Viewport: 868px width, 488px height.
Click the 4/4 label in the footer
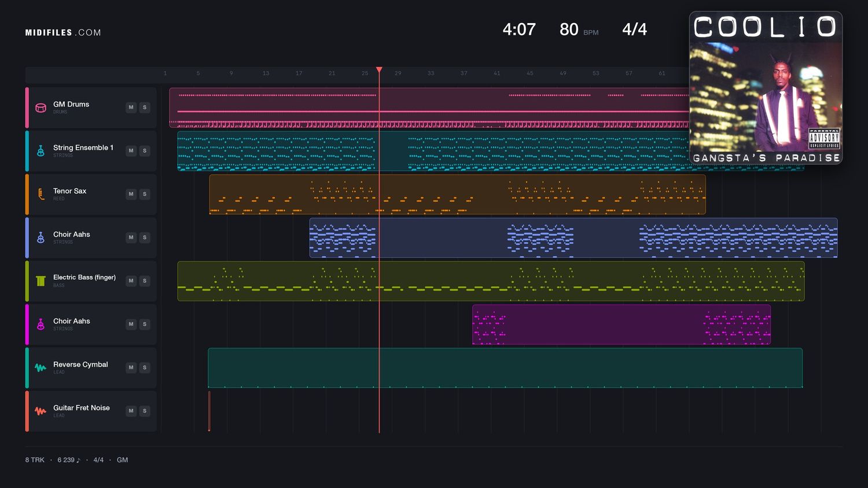click(98, 460)
